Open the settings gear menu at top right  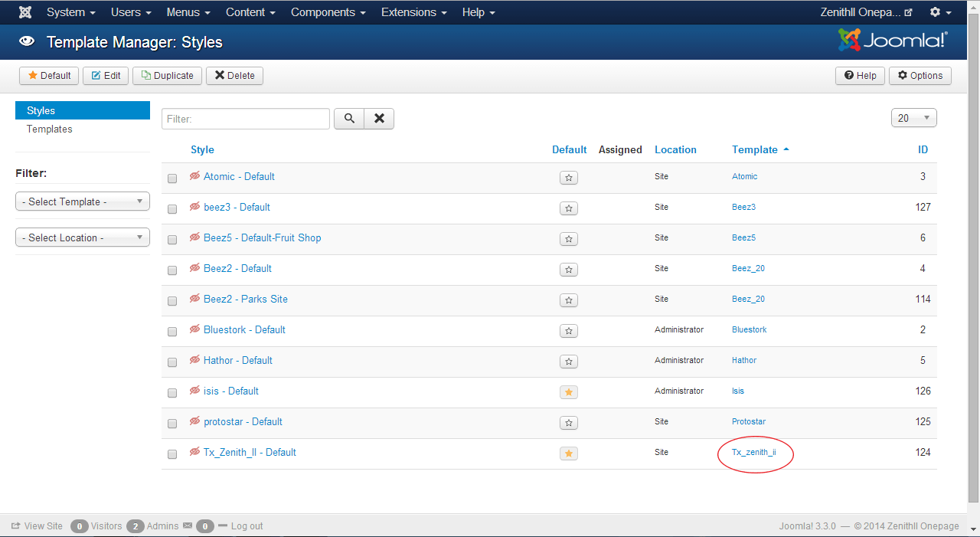point(939,12)
